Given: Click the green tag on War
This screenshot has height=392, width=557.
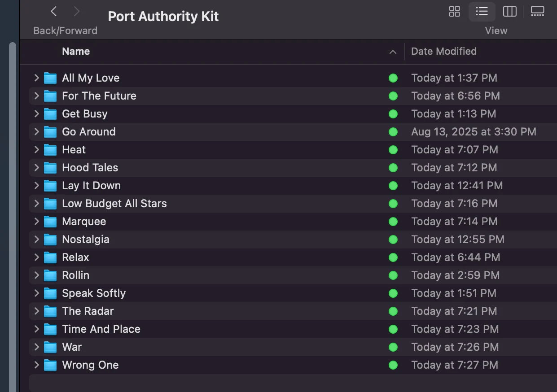Looking at the screenshot, I should point(393,347).
